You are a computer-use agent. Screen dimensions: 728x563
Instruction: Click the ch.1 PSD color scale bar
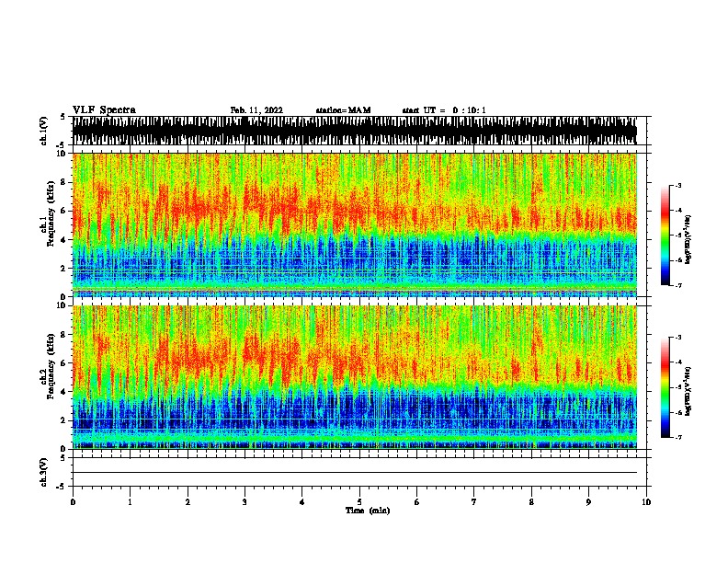point(665,236)
